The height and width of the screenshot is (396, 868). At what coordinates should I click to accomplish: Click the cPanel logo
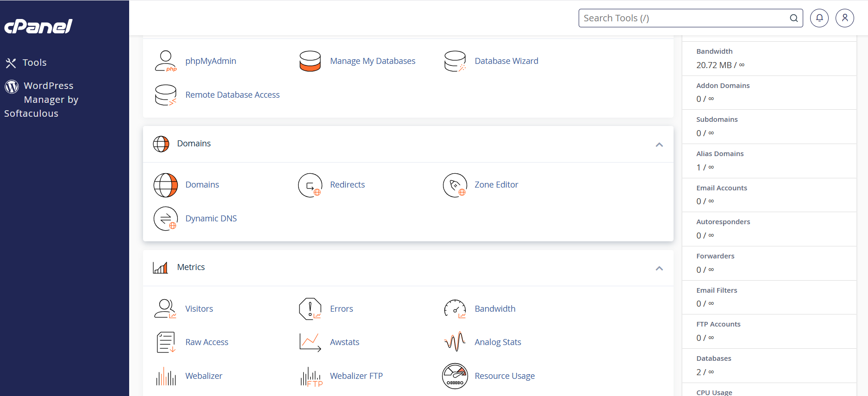pyautogui.click(x=38, y=26)
